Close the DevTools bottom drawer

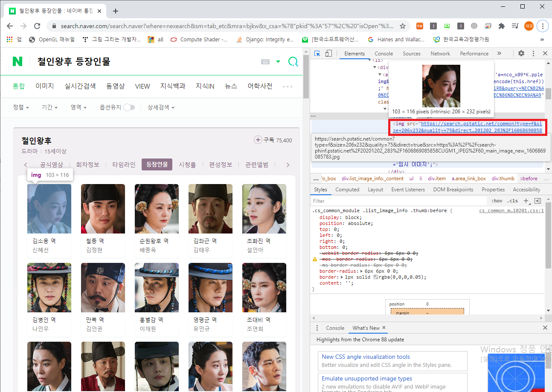[x=545, y=328]
